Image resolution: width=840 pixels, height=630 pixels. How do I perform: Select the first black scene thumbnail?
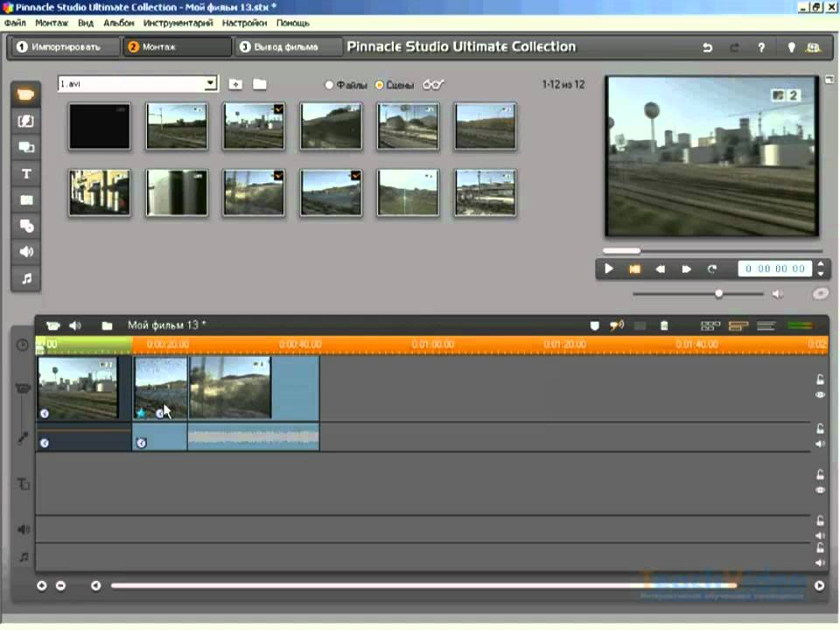pos(100,126)
